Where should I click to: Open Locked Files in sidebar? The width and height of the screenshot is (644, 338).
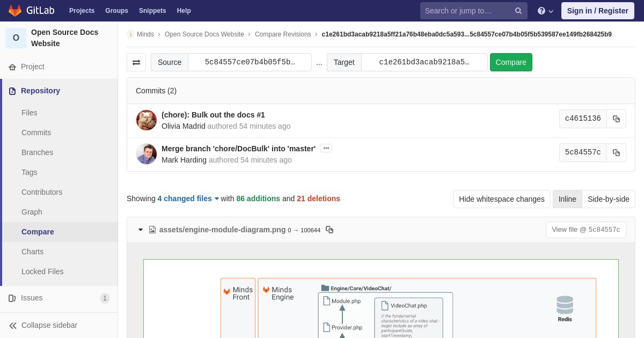pyautogui.click(x=42, y=271)
